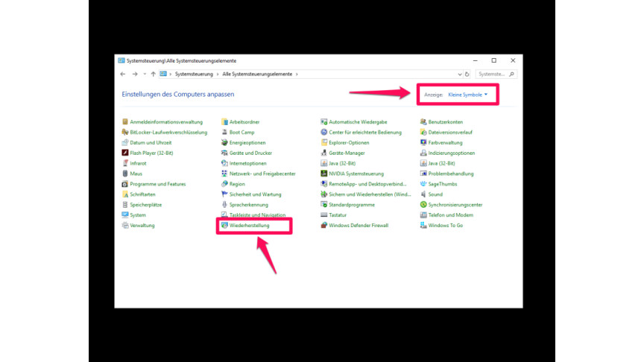This screenshot has width=644, height=362.
Task: Open Explorer-Optionen link
Action: coord(349,142)
